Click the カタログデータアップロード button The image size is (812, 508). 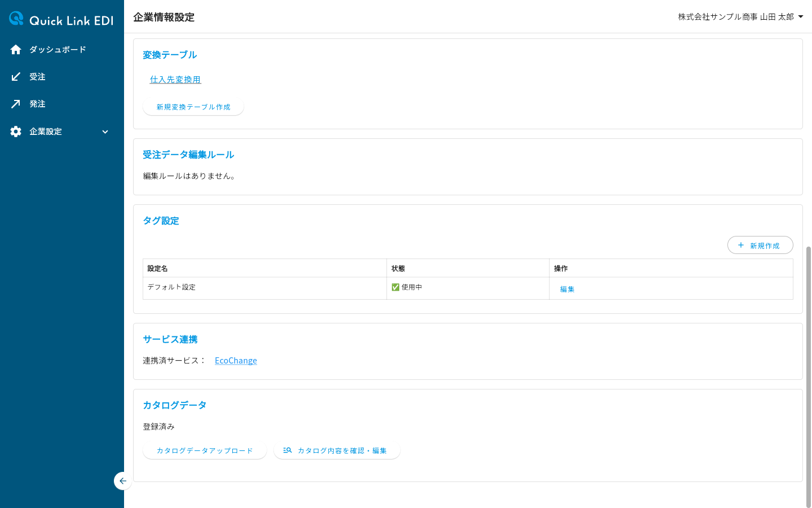tap(205, 450)
